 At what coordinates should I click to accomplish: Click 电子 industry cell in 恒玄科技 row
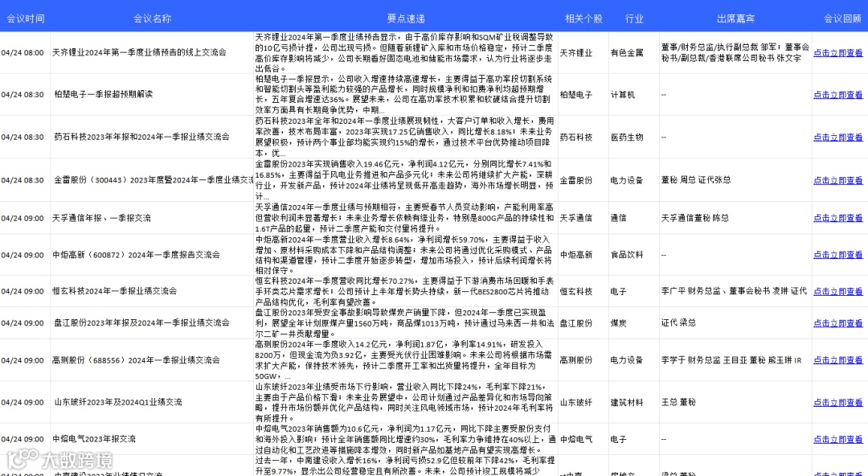pos(618,291)
